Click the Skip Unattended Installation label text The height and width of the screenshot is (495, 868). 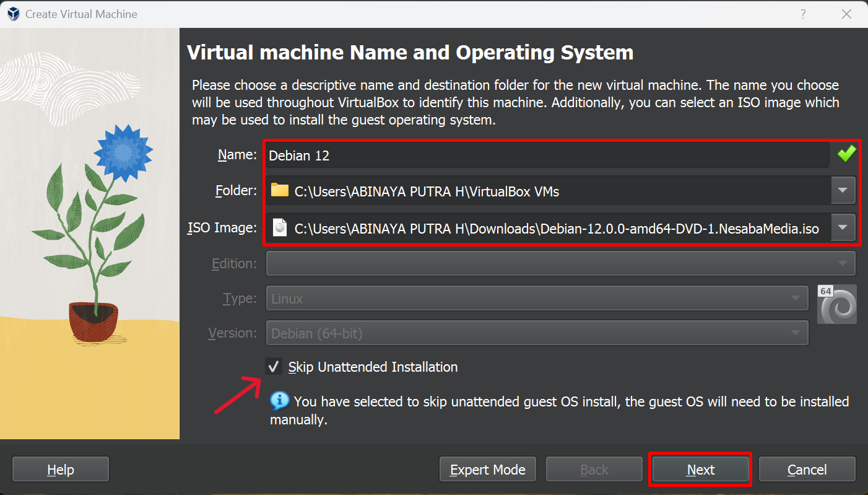373,367
